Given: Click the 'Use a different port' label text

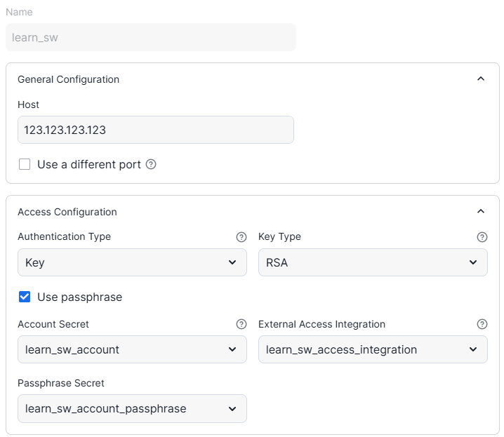Looking at the screenshot, I should click(89, 165).
